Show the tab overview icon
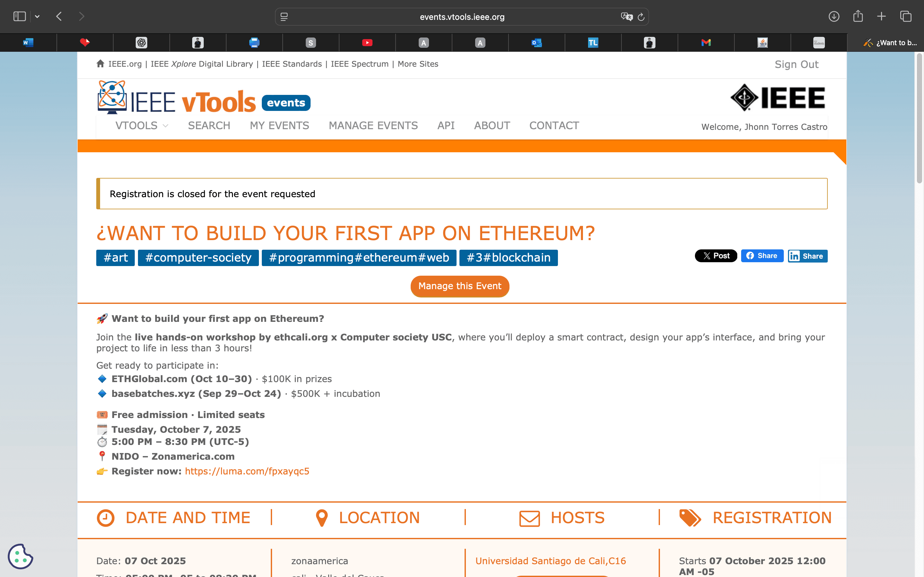Viewport: 924px width, 577px height. point(906,16)
